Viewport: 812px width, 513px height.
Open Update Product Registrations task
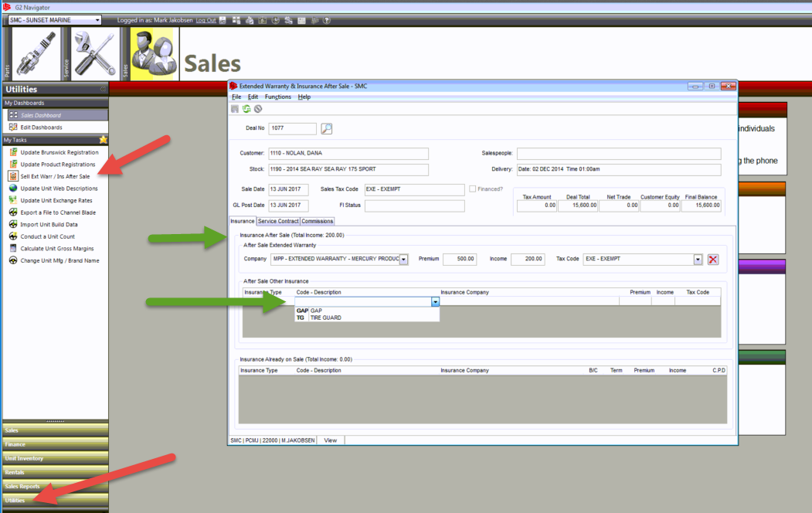pyautogui.click(x=57, y=164)
